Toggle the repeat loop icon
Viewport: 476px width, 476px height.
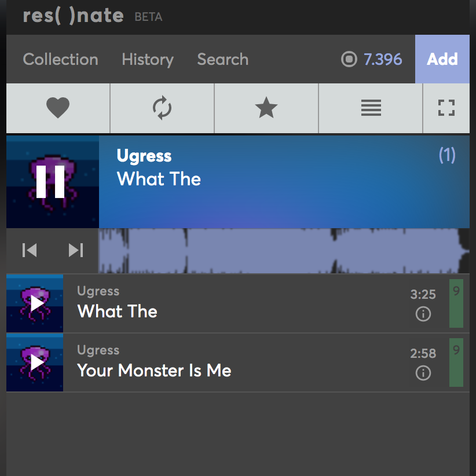162,108
